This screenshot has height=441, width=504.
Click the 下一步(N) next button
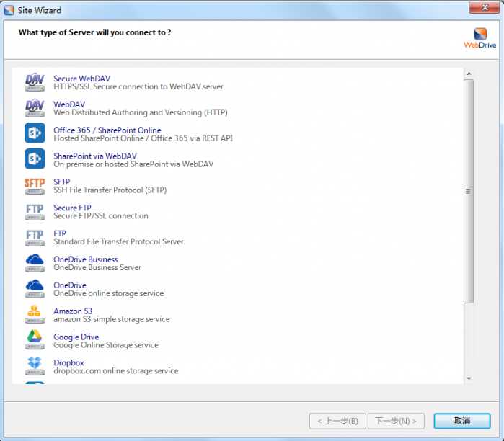click(x=396, y=421)
